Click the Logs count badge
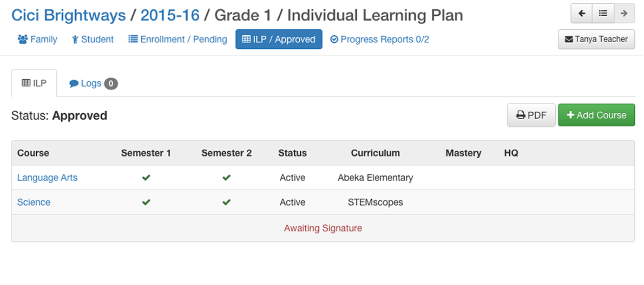This screenshot has width=644, height=285. coord(111,84)
